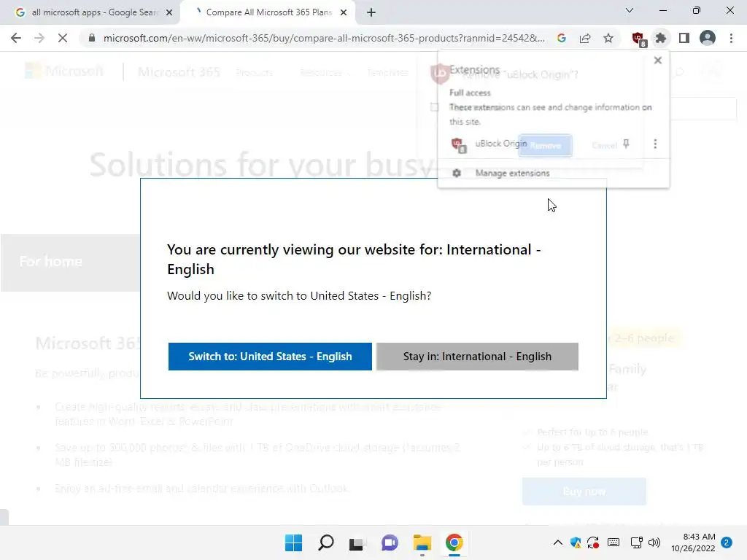The height and width of the screenshot is (560, 747).
Task: Stop loading the page
Action: coord(63,38)
